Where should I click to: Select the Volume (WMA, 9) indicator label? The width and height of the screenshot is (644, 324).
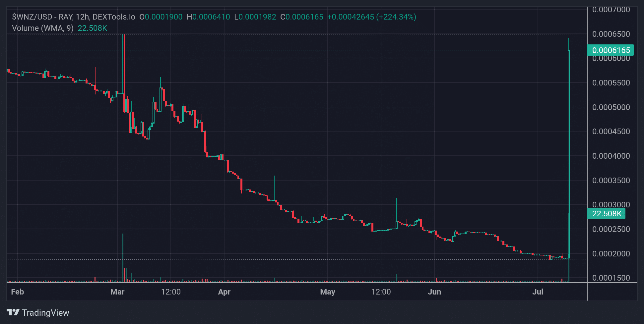coord(43,28)
